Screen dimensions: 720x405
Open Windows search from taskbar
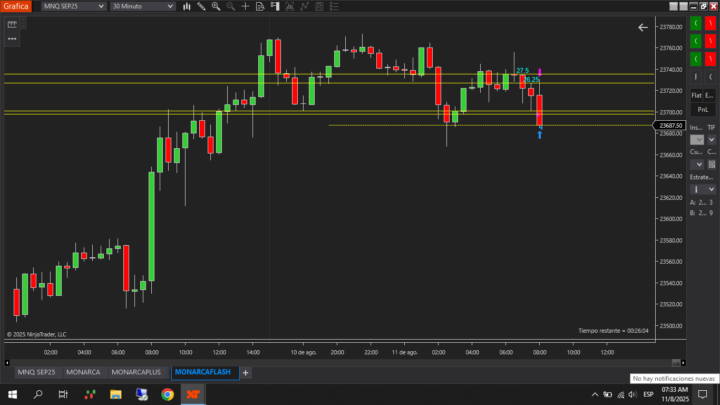(x=38, y=394)
